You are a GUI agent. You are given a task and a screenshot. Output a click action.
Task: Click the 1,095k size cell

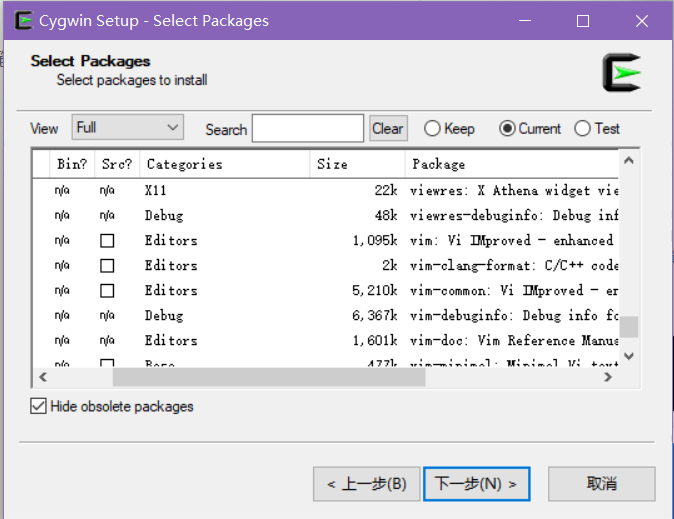coord(375,240)
